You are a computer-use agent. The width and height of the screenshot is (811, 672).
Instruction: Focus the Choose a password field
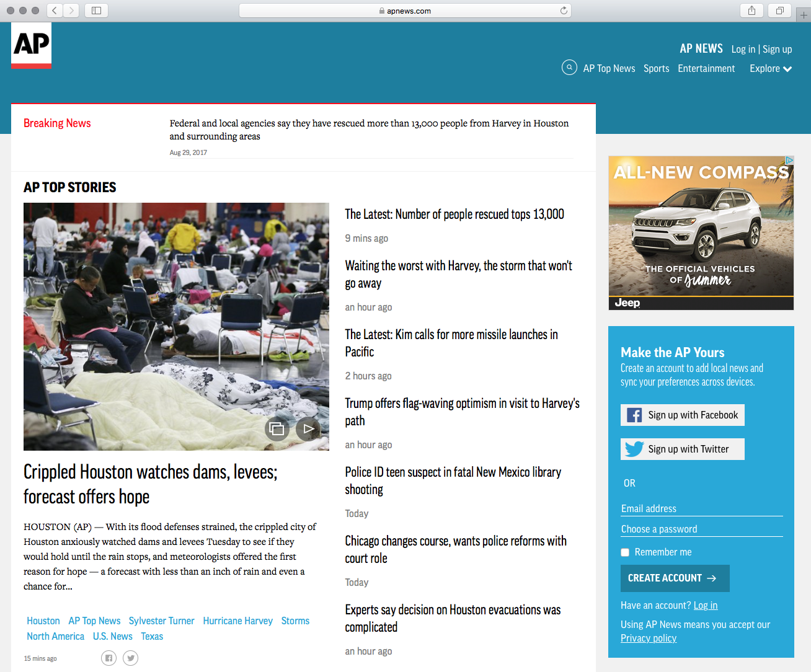pyautogui.click(x=702, y=529)
